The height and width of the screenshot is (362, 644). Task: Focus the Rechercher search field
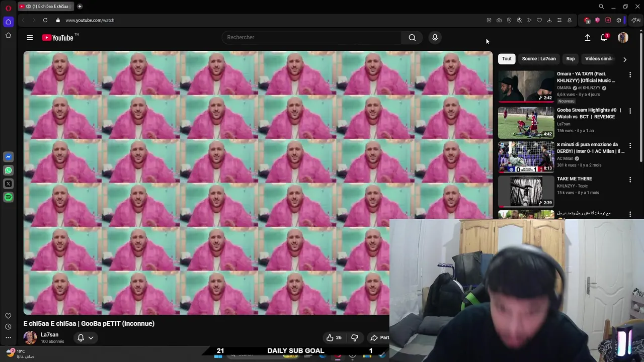click(x=312, y=37)
